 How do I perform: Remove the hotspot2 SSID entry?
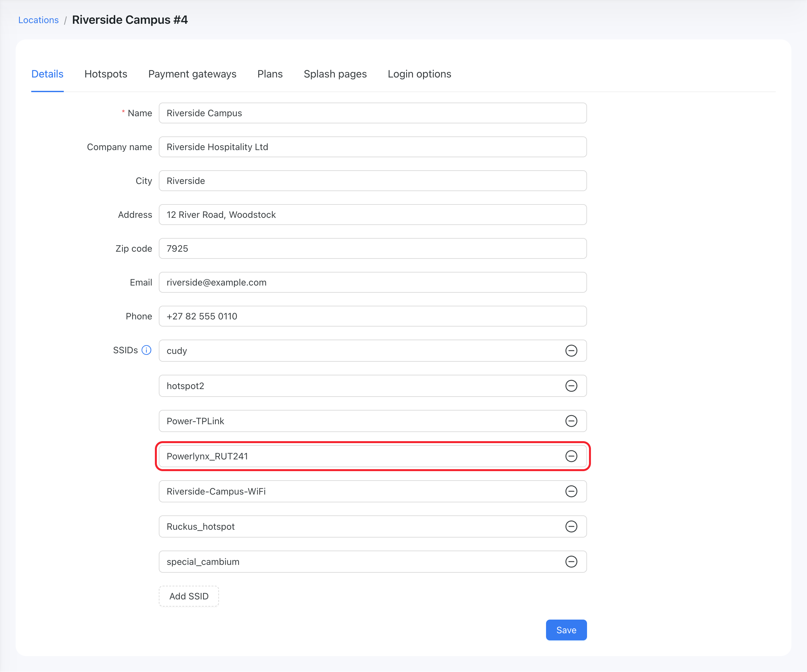tap(571, 385)
